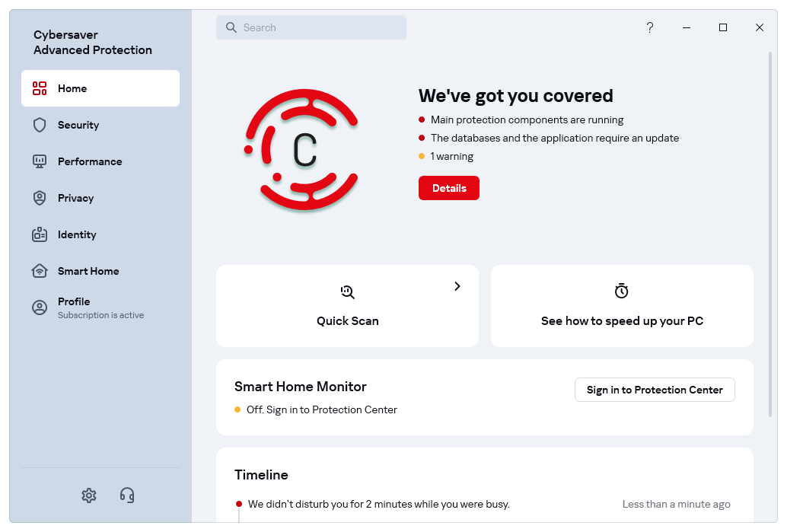Viewport: 787px width, 532px height.
Task: Click the stopwatch speed-up icon
Action: click(622, 291)
